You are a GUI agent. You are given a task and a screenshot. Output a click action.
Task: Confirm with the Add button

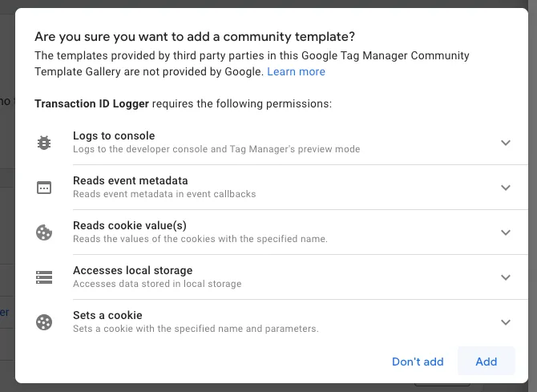(486, 362)
